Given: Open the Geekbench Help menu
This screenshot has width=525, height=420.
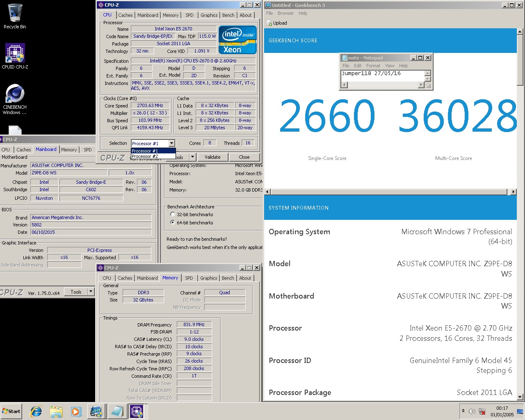Looking at the screenshot, I should pyautogui.click(x=303, y=13).
